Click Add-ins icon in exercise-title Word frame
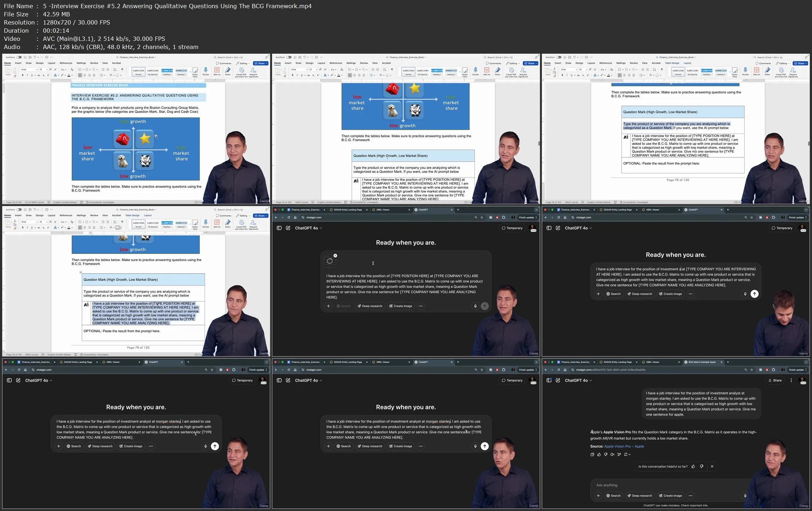 coord(217,72)
